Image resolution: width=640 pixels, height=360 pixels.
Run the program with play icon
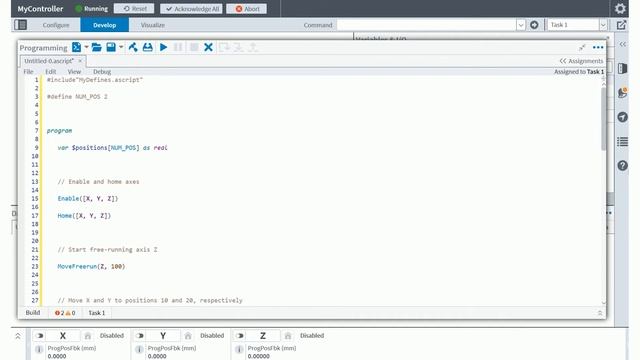click(163, 47)
